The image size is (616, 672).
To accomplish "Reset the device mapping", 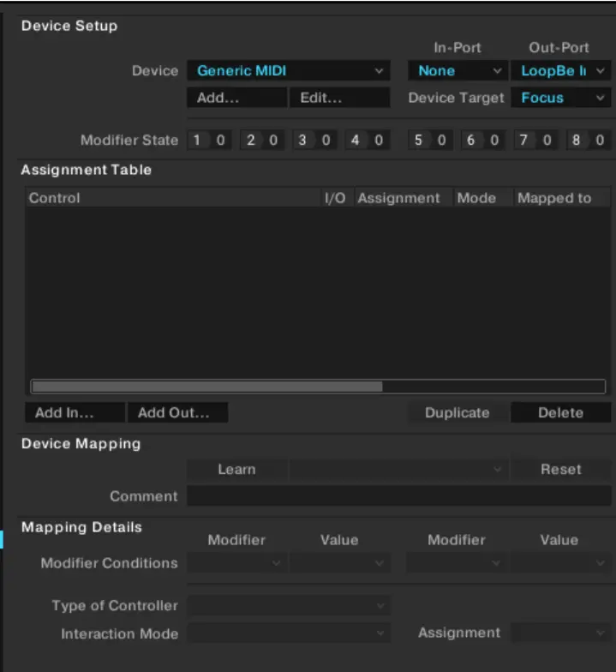I will pyautogui.click(x=560, y=470).
